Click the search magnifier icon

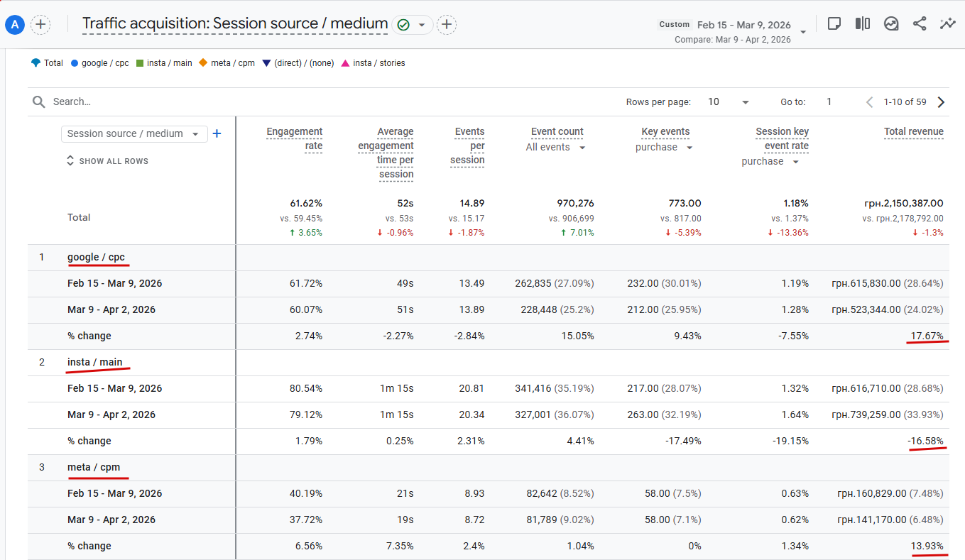point(39,101)
